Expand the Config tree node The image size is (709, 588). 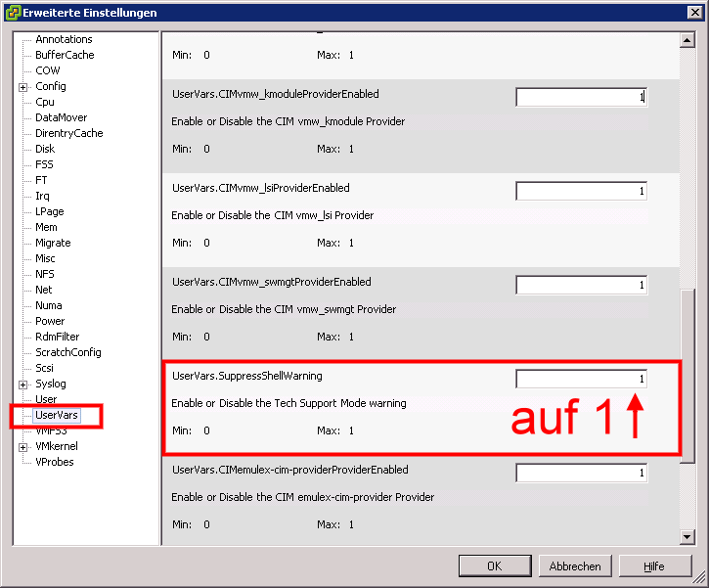22,87
